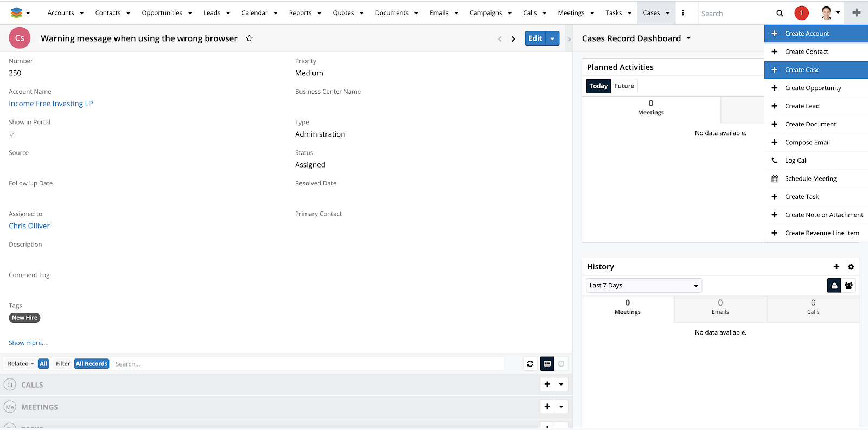The height and width of the screenshot is (430, 868).
Task: Click the search magnifier icon
Action: (x=780, y=14)
